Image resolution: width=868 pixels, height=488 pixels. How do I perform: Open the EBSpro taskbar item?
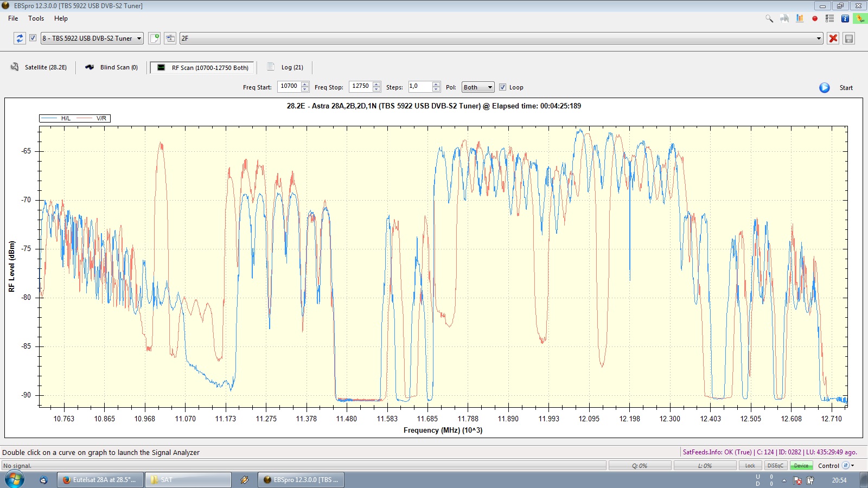point(301,480)
